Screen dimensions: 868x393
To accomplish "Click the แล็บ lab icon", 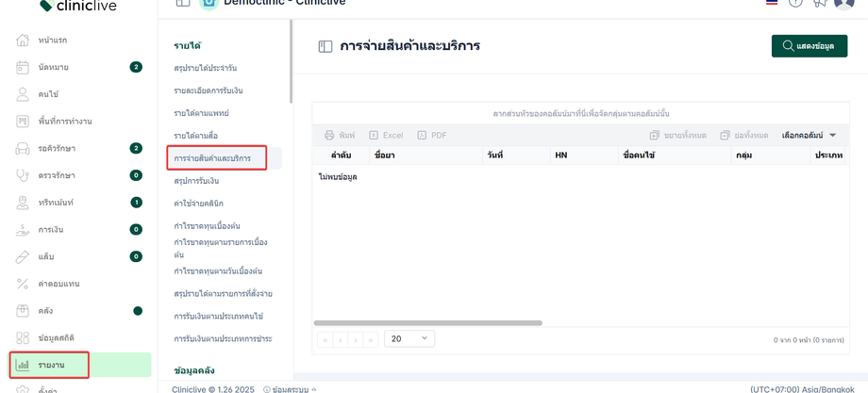I will coord(22,257).
